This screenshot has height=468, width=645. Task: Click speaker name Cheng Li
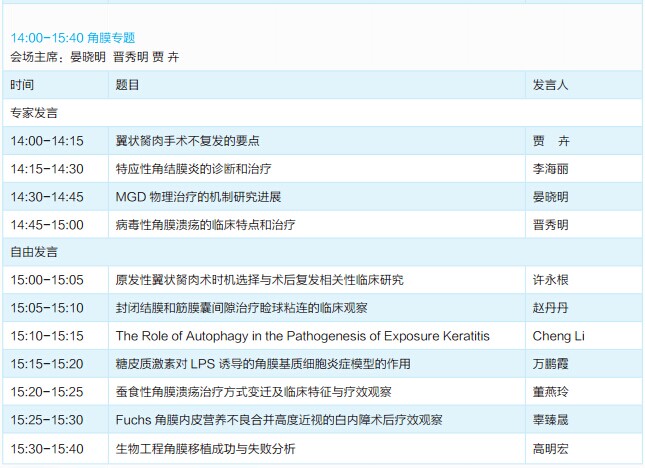pos(558,336)
